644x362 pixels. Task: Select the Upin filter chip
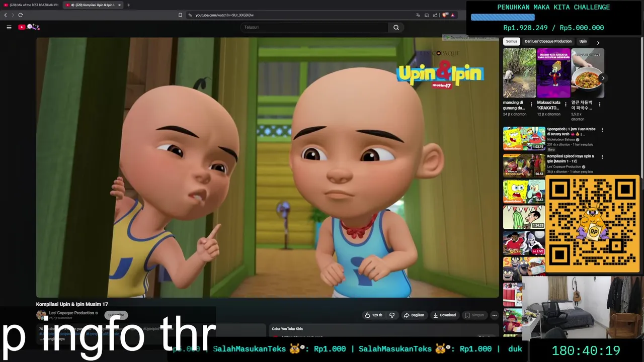(583, 41)
